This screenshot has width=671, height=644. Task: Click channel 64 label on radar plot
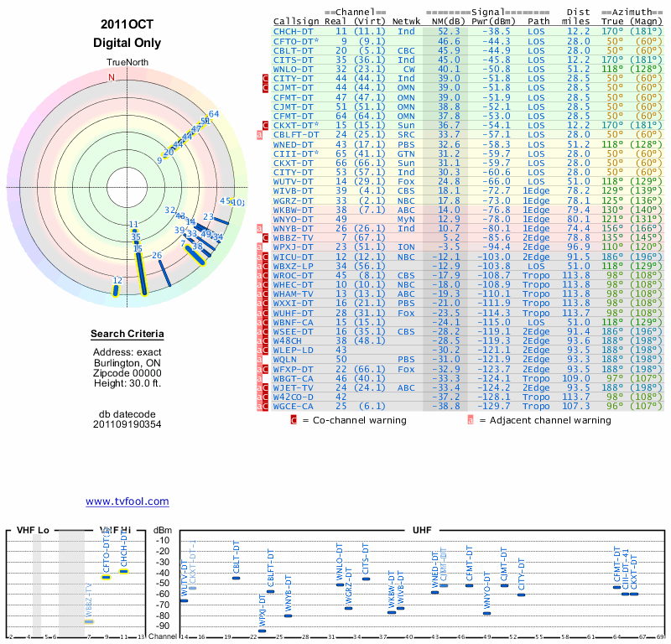coord(214,114)
